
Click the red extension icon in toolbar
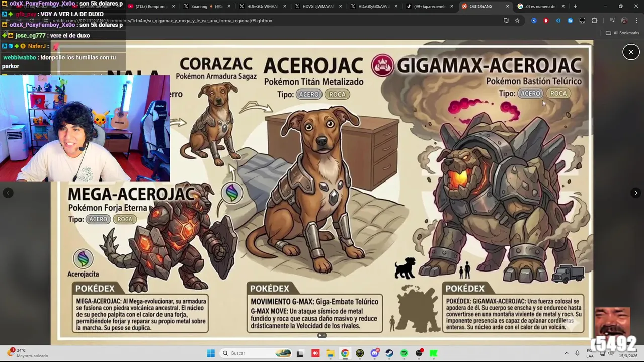[x=546, y=21]
